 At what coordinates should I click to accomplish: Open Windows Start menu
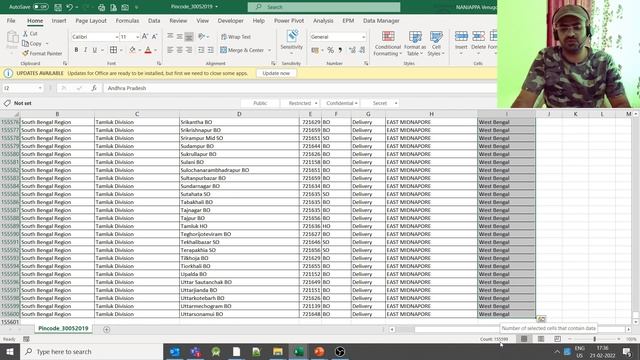tap(10, 351)
